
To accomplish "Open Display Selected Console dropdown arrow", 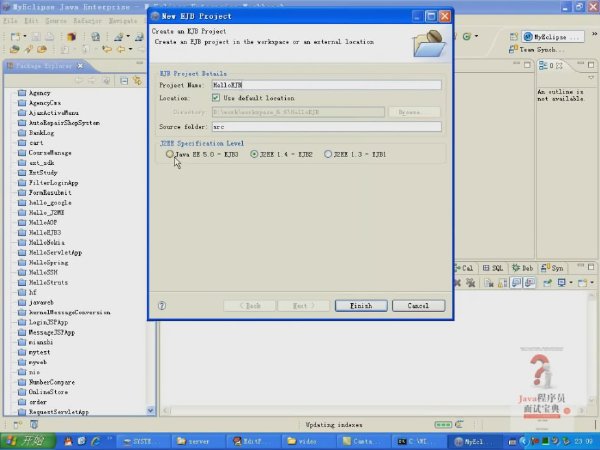I will [571, 283].
